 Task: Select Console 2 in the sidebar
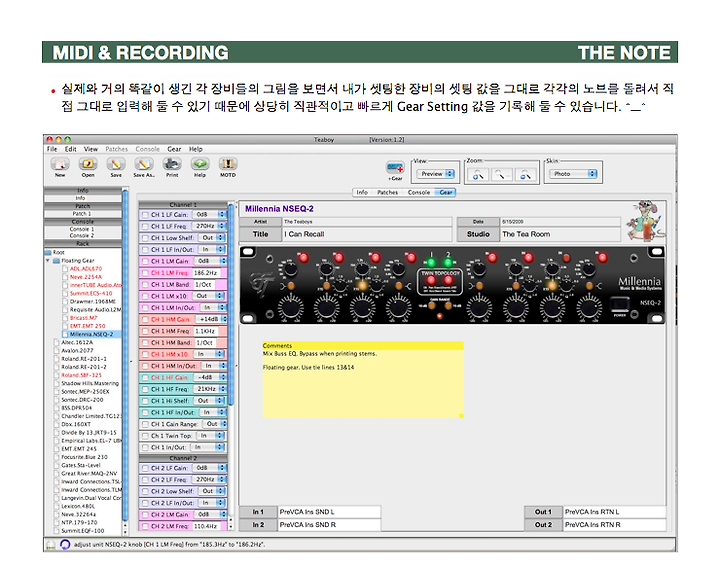[x=82, y=235]
